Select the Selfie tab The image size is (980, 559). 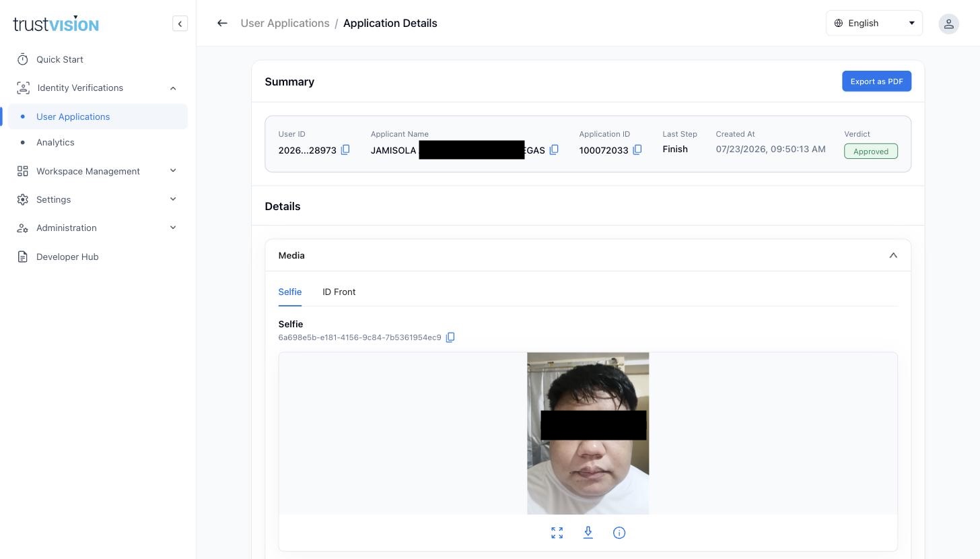coord(290,292)
